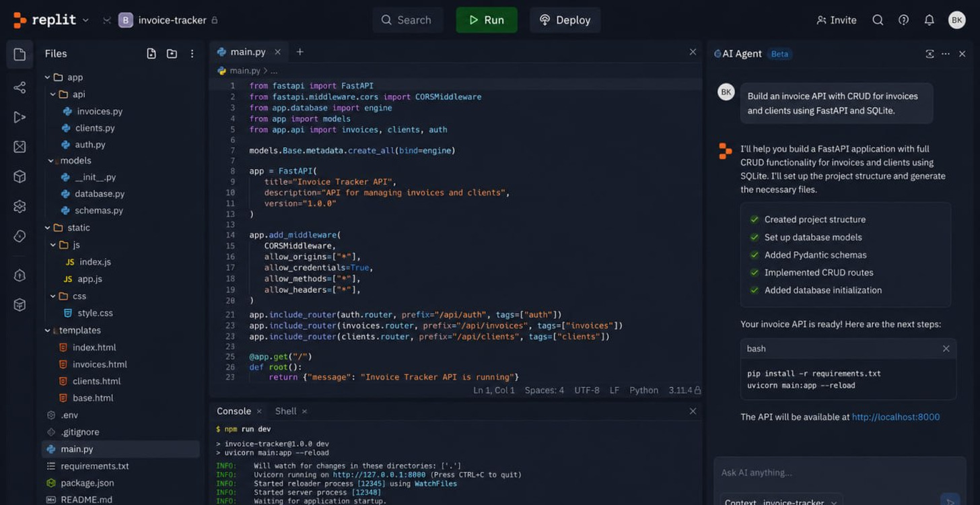Close the AI Agent panel
980x505 pixels.
[x=963, y=54]
